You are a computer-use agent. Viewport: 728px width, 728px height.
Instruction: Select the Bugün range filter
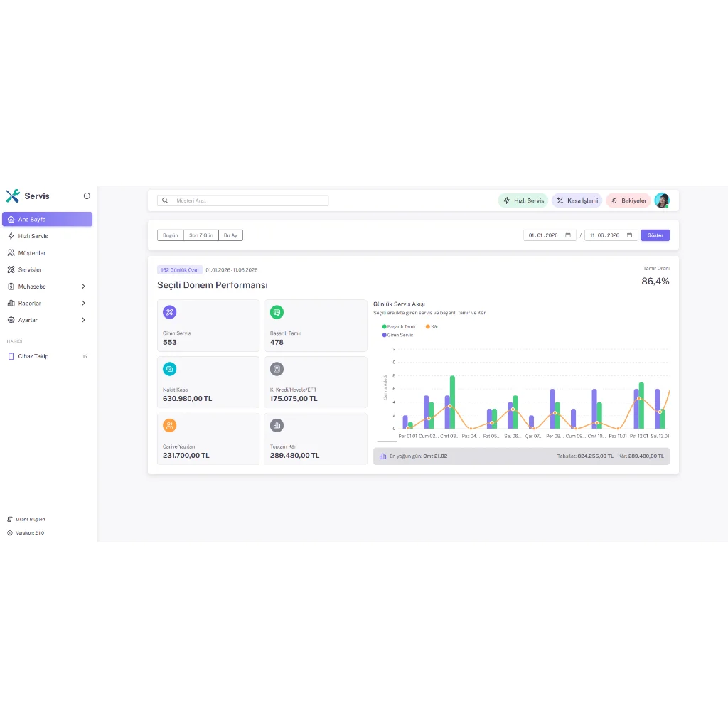[171, 235]
